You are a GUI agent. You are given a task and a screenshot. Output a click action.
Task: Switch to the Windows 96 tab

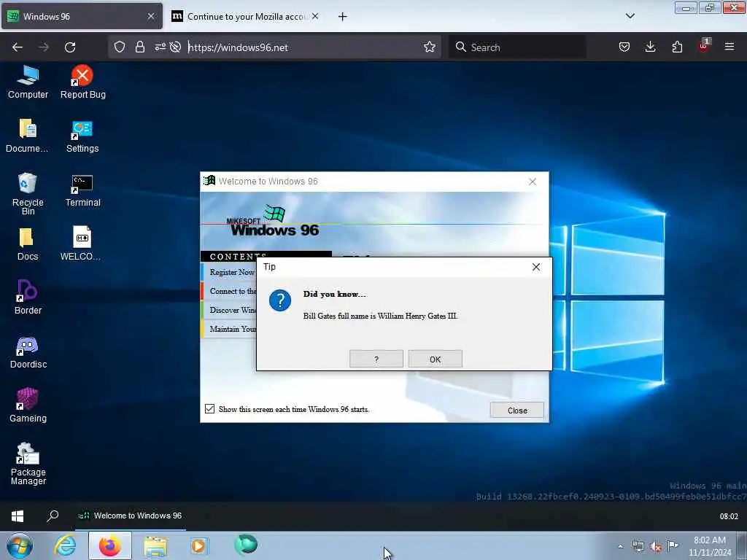click(x=82, y=16)
